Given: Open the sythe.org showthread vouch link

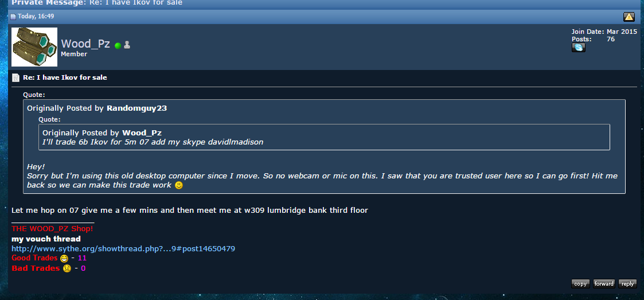Looking at the screenshot, I should point(123,248).
